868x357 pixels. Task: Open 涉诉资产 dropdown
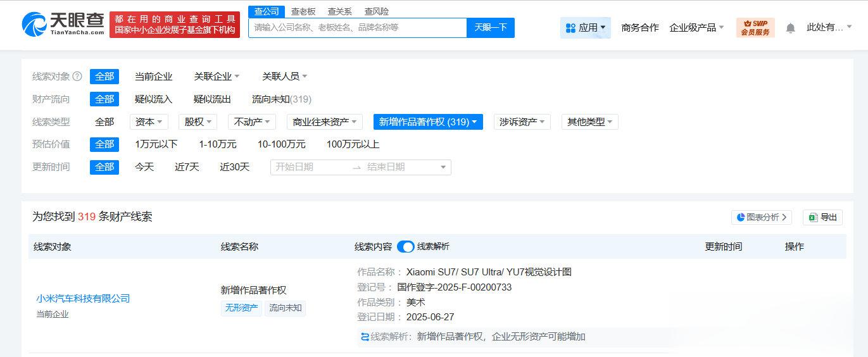(522, 122)
